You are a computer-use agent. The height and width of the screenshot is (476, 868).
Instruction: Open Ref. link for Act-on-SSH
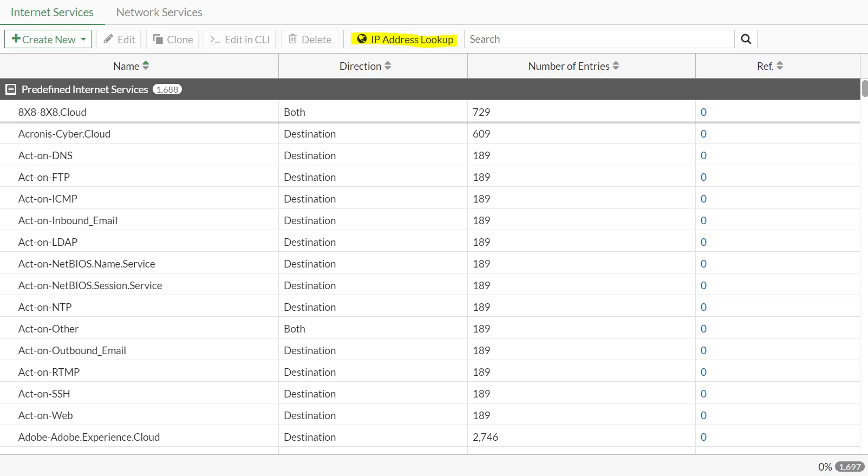pyautogui.click(x=703, y=394)
